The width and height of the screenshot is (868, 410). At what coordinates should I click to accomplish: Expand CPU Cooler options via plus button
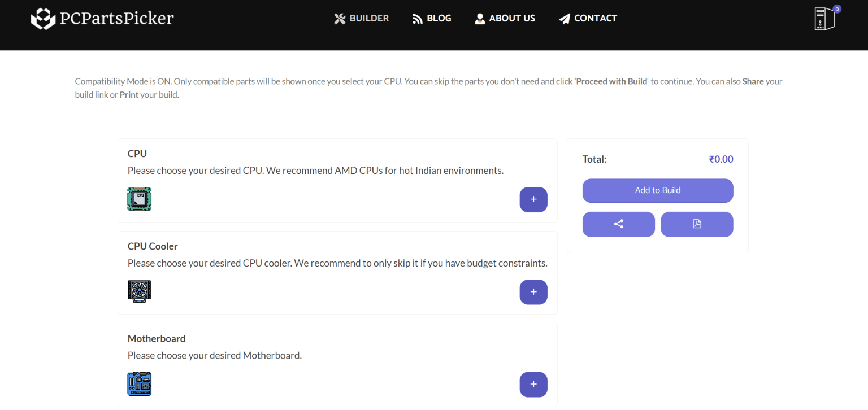tap(533, 292)
